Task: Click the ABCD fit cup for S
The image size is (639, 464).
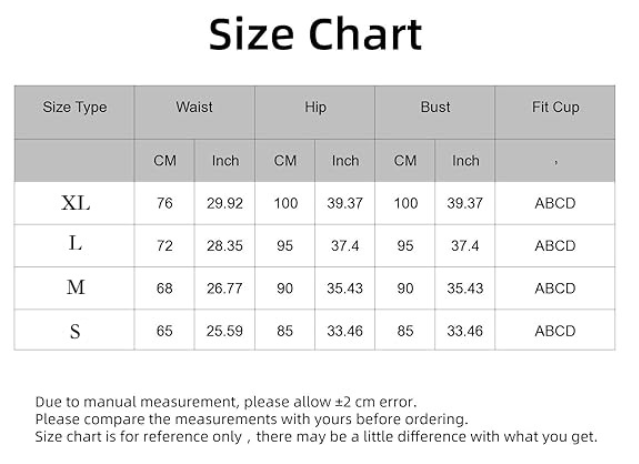Action: (x=555, y=331)
